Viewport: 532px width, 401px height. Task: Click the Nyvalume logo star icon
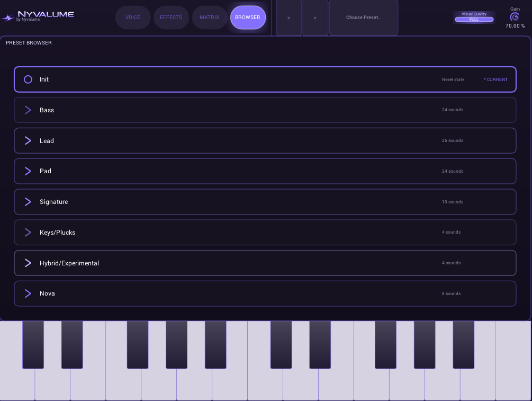pyautogui.click(x=7, y=17)
